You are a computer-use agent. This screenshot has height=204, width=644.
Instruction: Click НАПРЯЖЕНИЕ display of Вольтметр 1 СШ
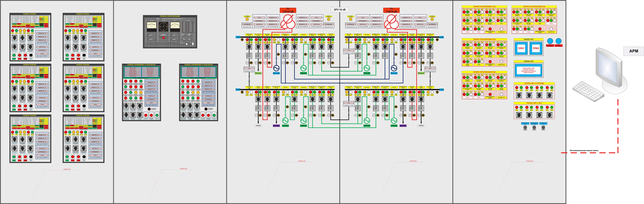click(x=329, y=24)
